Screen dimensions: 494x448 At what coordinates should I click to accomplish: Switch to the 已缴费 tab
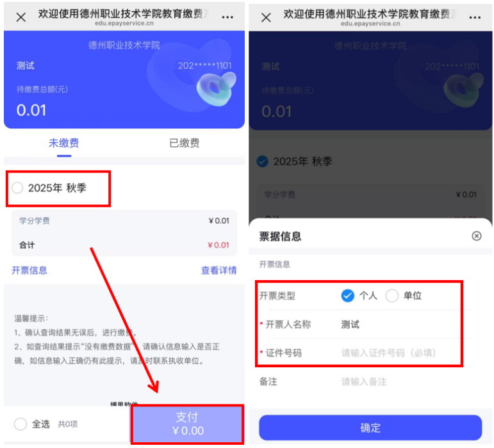click(x=185, y=143)
